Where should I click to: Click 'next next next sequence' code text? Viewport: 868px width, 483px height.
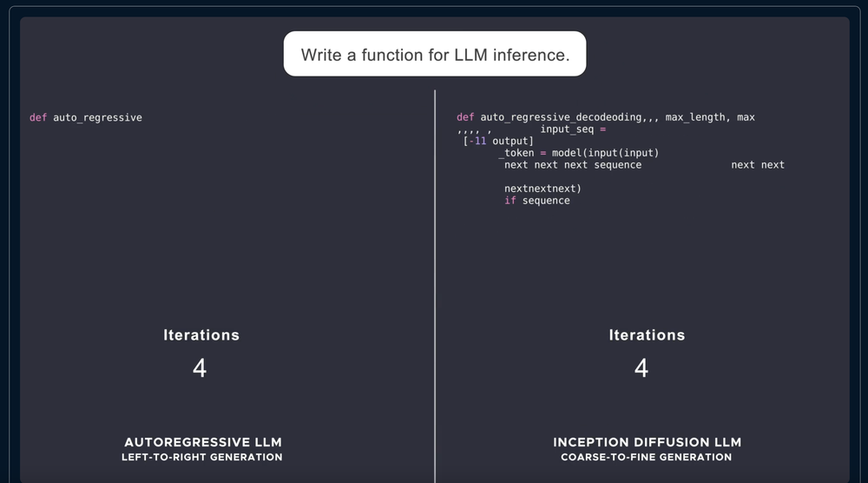tap(573, 165)
